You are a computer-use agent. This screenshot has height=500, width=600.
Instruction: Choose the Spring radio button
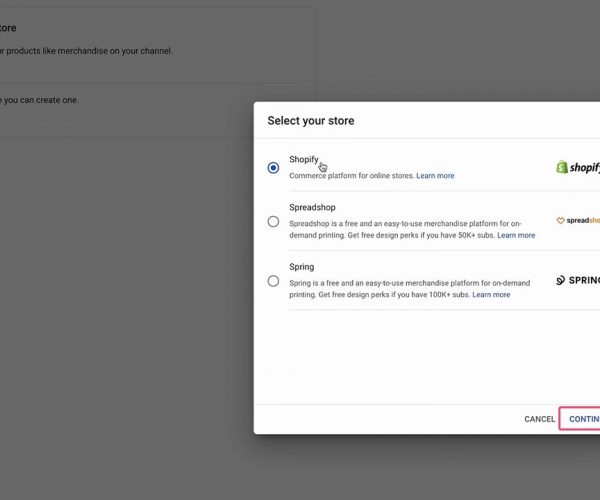pyautogui.click(x=273, y=281)
